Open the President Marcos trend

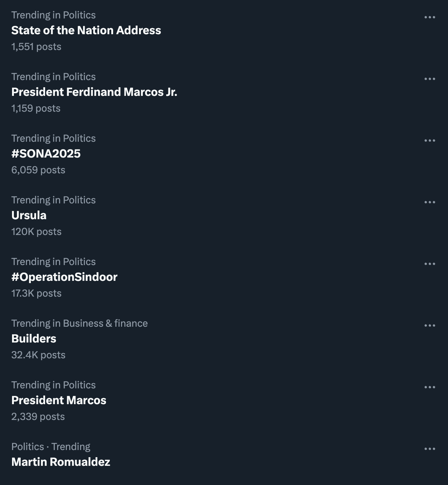click(x=59, y=400)
